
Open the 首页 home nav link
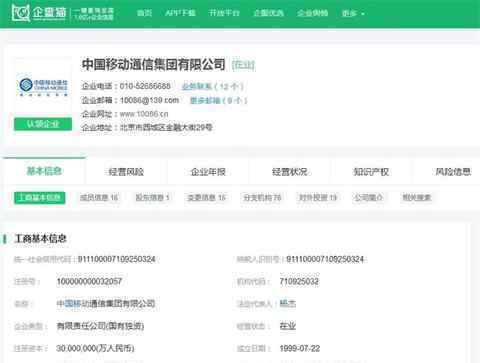144,13
